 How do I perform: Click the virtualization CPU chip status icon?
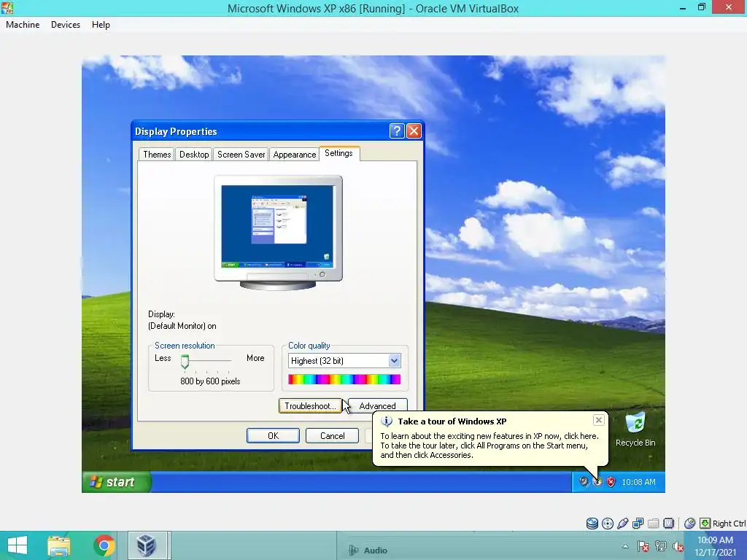coord(668,524)
